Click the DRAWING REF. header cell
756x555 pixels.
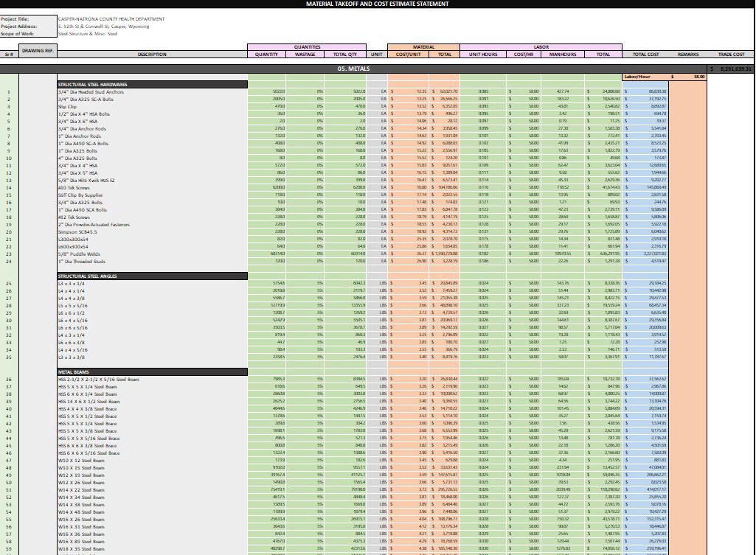coord(38,51)
